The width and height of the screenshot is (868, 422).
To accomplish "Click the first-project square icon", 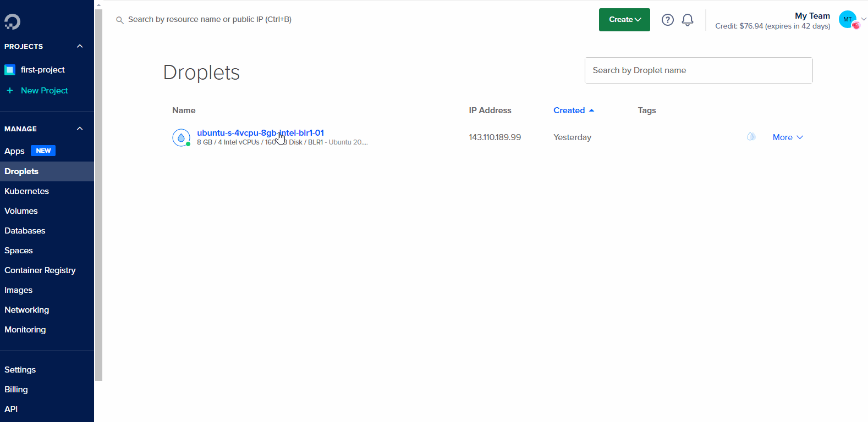I will tap(9, 70).
